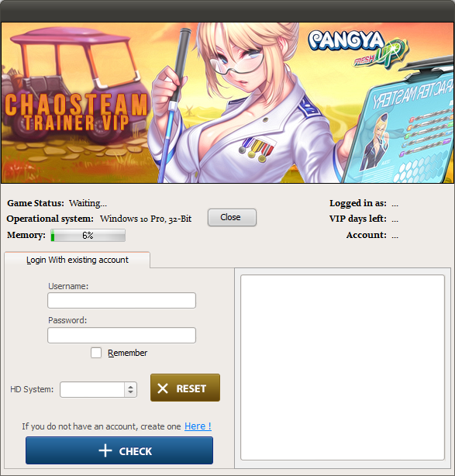Image resolution: width=455 pixels, height=476 pixels.
Task: Click the Chaosteam Trainer VIP logo text
Action: 76,112
